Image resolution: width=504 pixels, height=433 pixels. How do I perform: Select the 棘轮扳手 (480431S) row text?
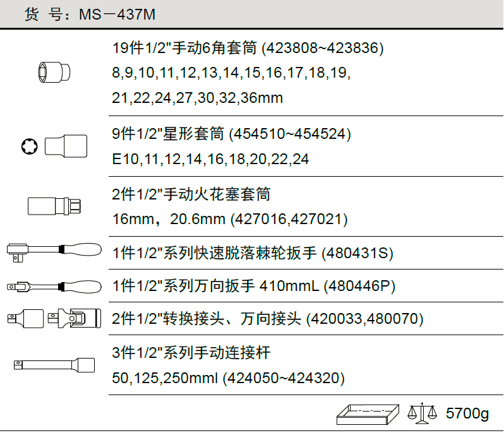tap(253, 253)
